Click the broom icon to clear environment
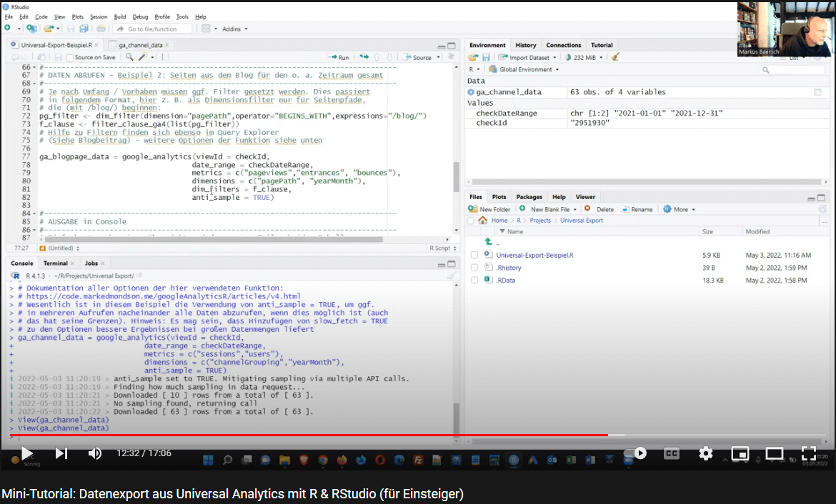Image resolution: width=836 pixels, height=504 pixels. click(x=615, y=57)
